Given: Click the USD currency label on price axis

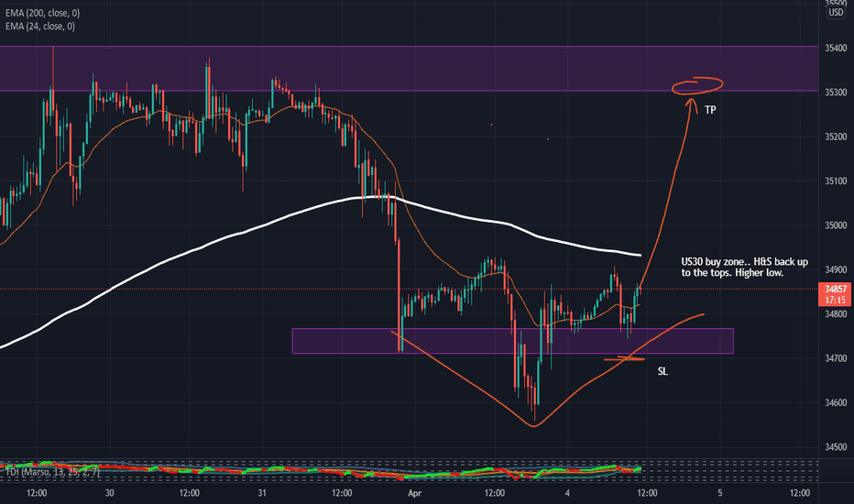Looking at the screenshot, I should click(x=836, y=13).
